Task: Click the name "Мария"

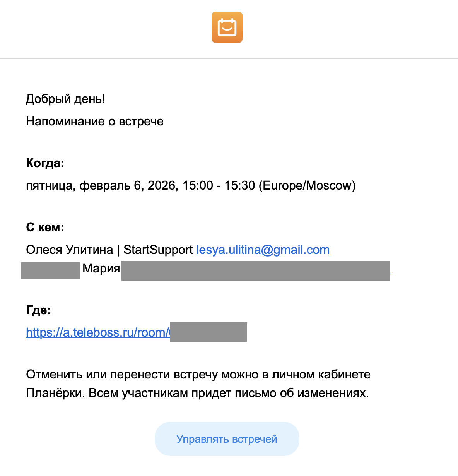Action: click(x=101, y=268)
